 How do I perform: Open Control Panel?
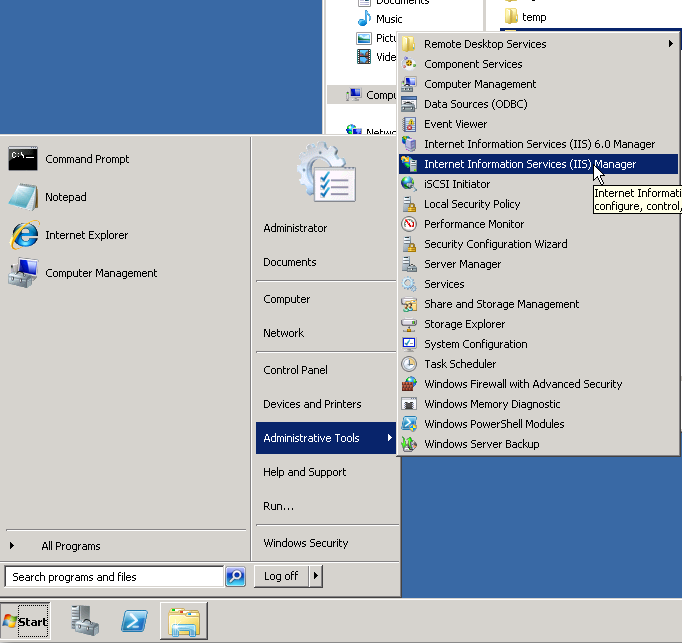coord(295,370)
